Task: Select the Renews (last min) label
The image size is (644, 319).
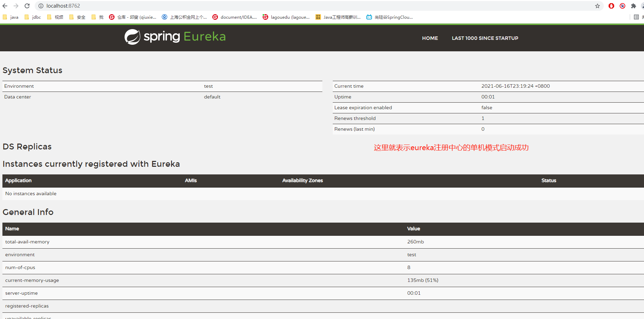Action: (x=355, y=129)
